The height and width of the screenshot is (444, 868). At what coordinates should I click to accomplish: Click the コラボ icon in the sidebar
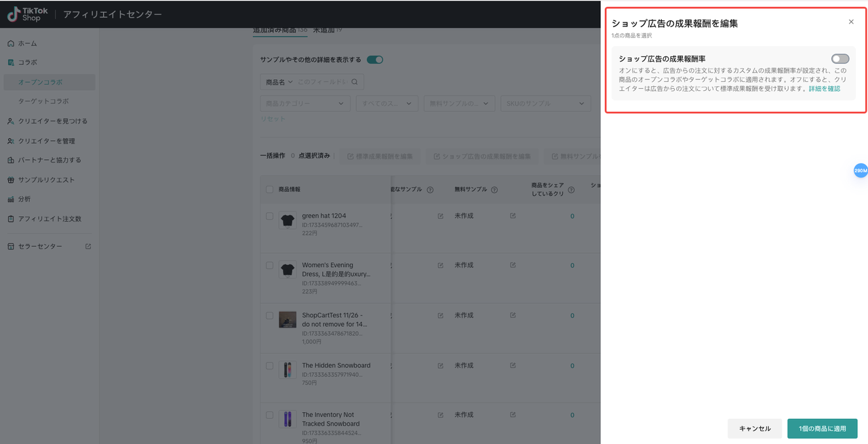tap(11, 62)
